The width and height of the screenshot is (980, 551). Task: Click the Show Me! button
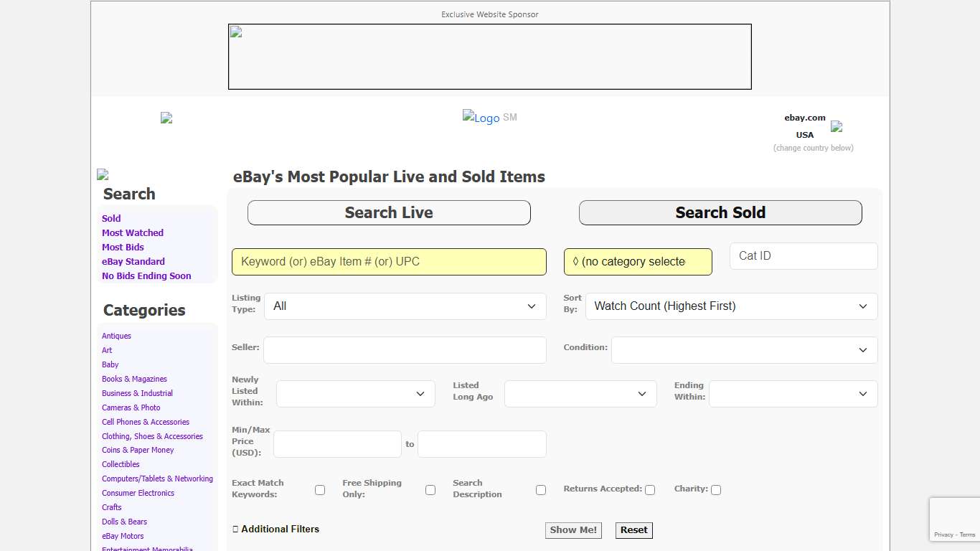[x=573, y=530]
